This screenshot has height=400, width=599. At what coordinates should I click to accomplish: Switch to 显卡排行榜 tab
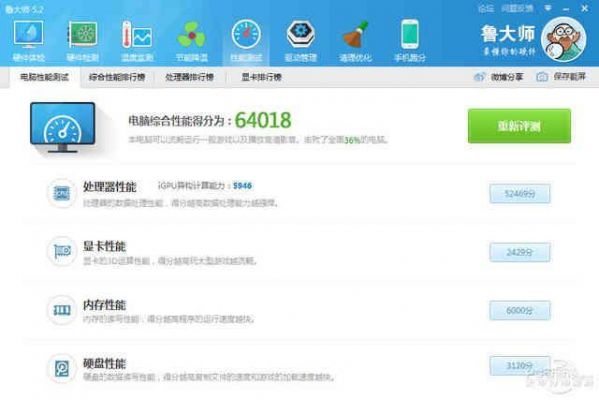point(261,77)
